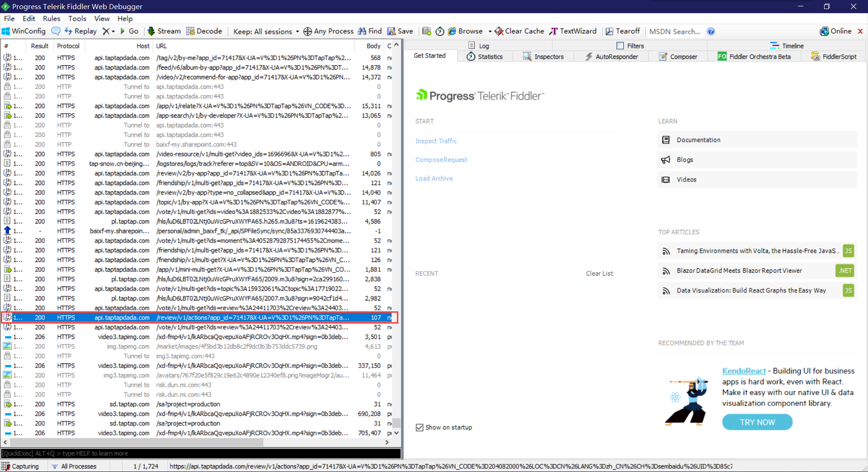Open the Remove sessions X dropdown arrow
The width and height of the screenshot is (868, 472).
pyautogui.click(x=113, y=32)
